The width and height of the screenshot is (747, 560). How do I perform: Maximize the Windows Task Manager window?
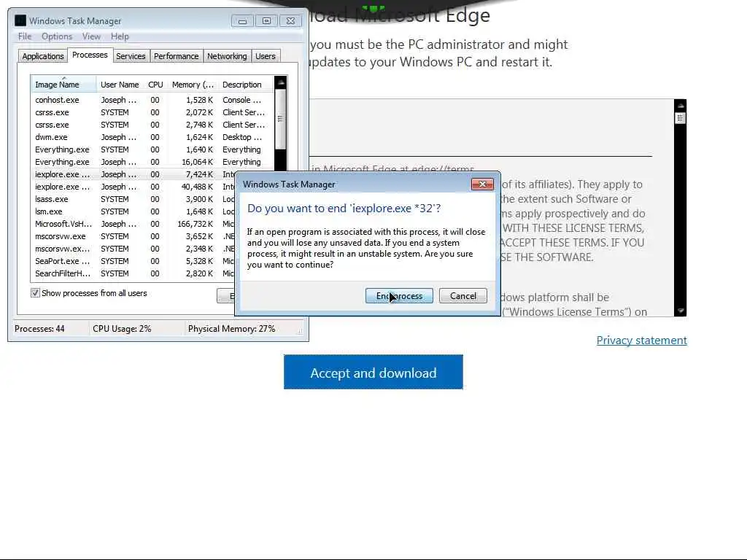266,21
